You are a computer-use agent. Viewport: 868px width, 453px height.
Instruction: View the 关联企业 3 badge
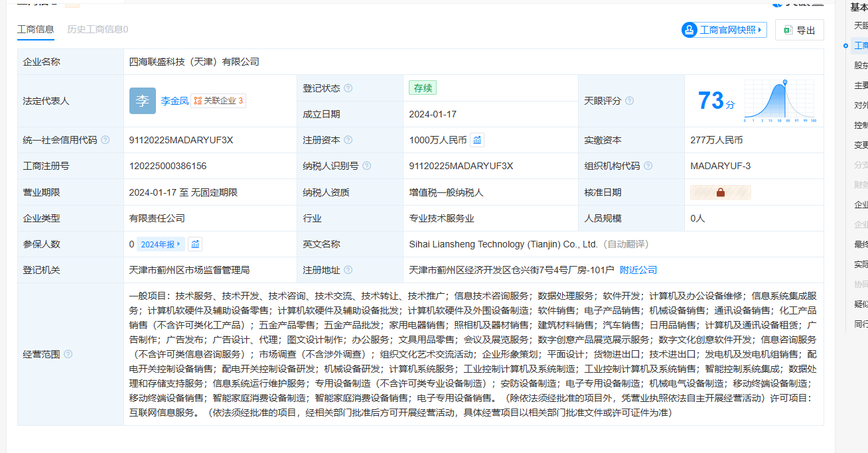(x=219, y=101)
